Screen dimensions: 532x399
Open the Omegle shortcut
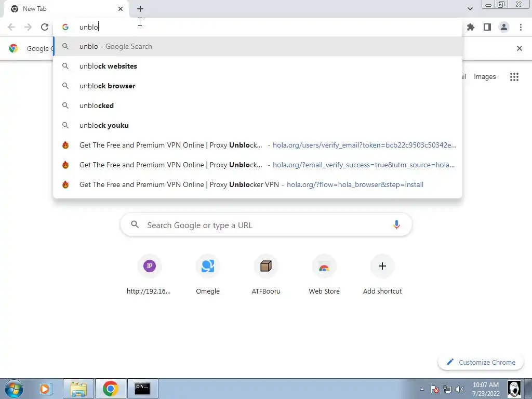pyautogui.click(x=208, y=274)
